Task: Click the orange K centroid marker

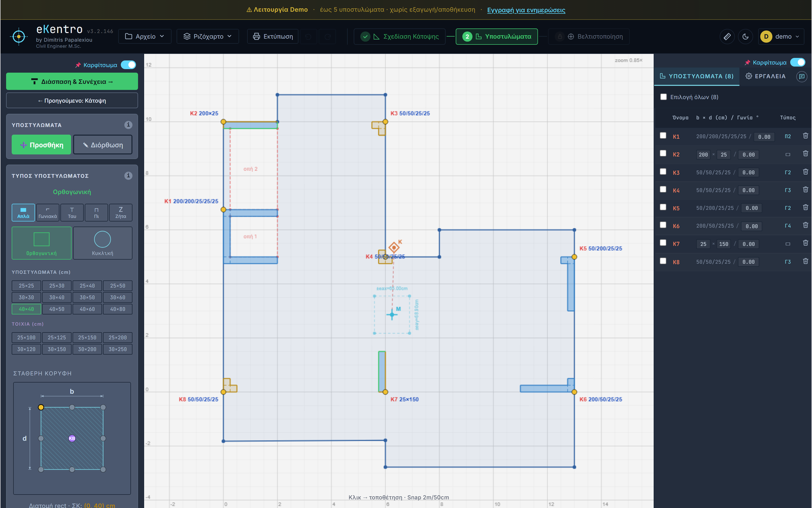Action: pos(394,247)
